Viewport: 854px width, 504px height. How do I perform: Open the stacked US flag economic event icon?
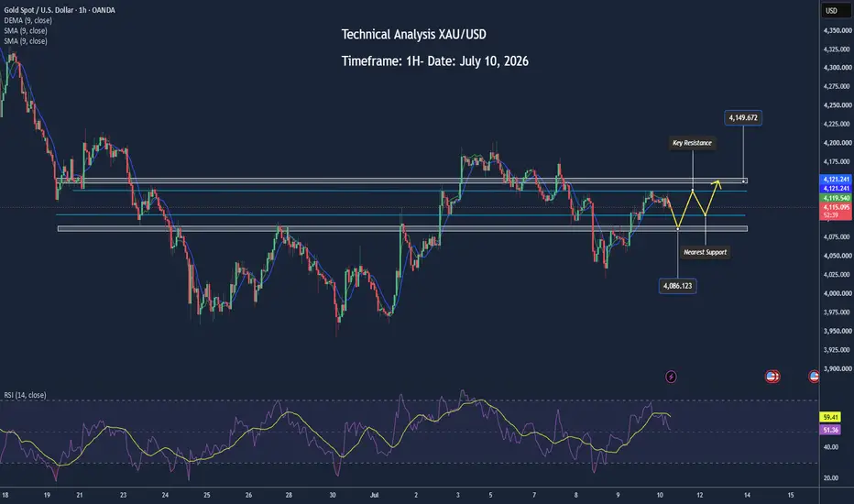[772, 376]
